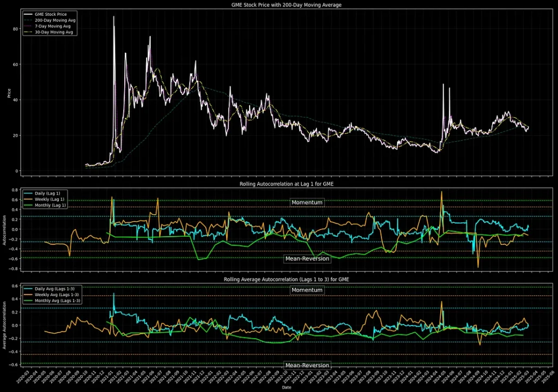Click the "-0.4" tick in the Lag 1 chart
This screenshot has width=558, height=392.
point(14,249)
